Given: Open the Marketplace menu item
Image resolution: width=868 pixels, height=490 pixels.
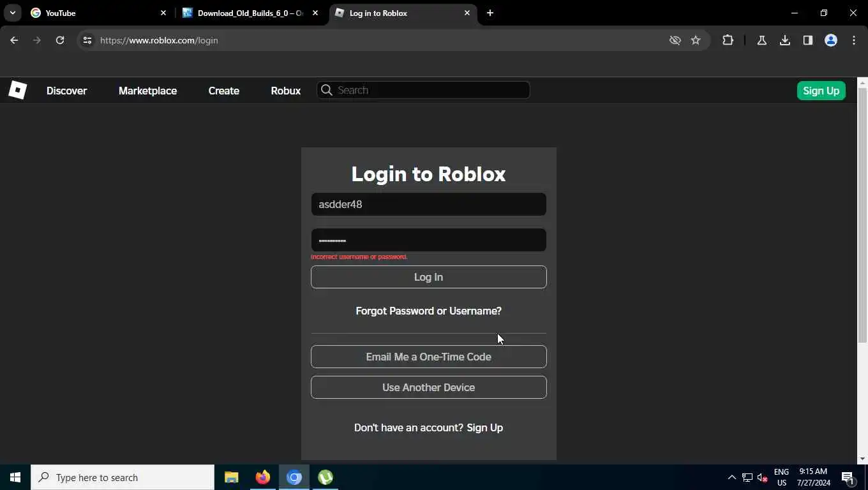Looking at the screenshot, I should 147,91.
